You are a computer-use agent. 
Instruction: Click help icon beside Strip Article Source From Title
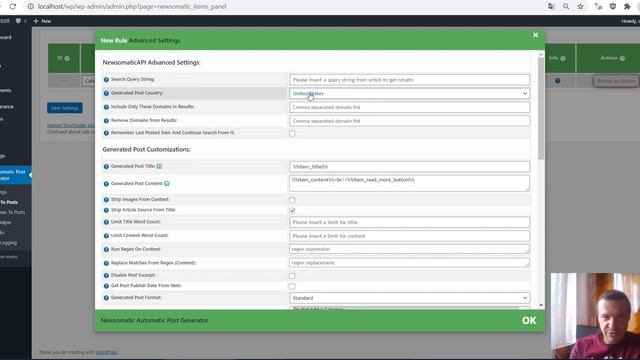[x=106, y=210]
